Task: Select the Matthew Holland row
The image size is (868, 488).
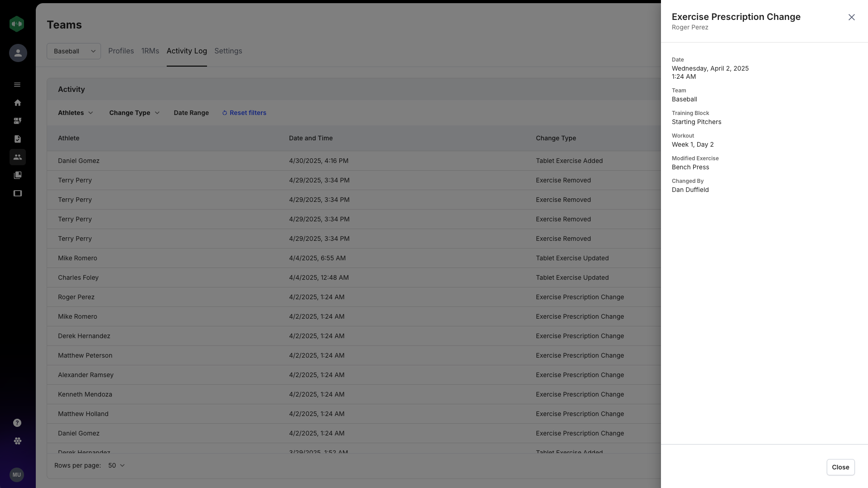Action: pos(354,414)
